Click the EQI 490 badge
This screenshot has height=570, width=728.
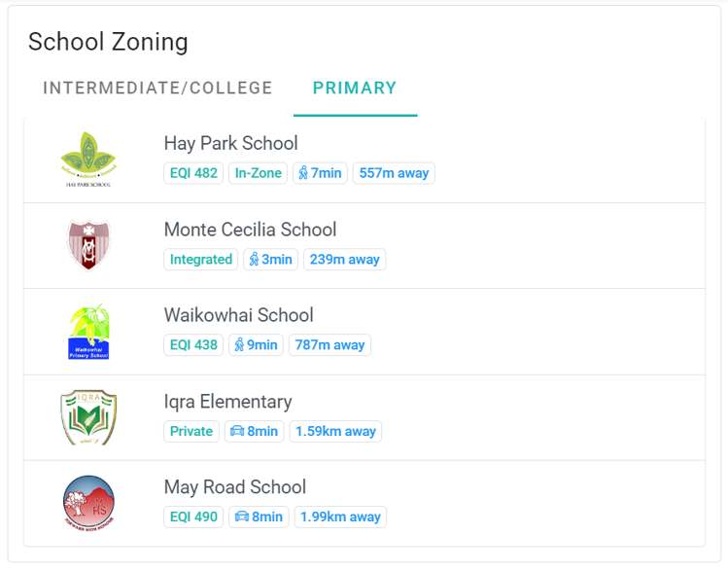193,517
